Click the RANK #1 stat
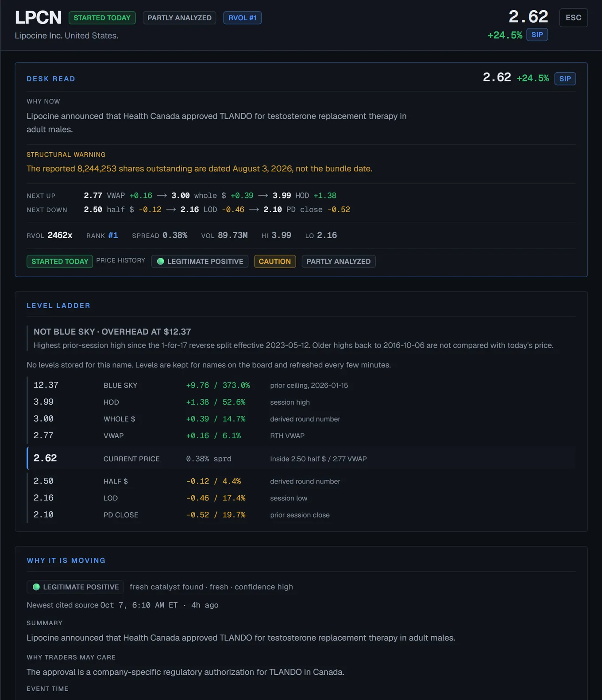This screenshot has width=602, height=700. point(102,235)
